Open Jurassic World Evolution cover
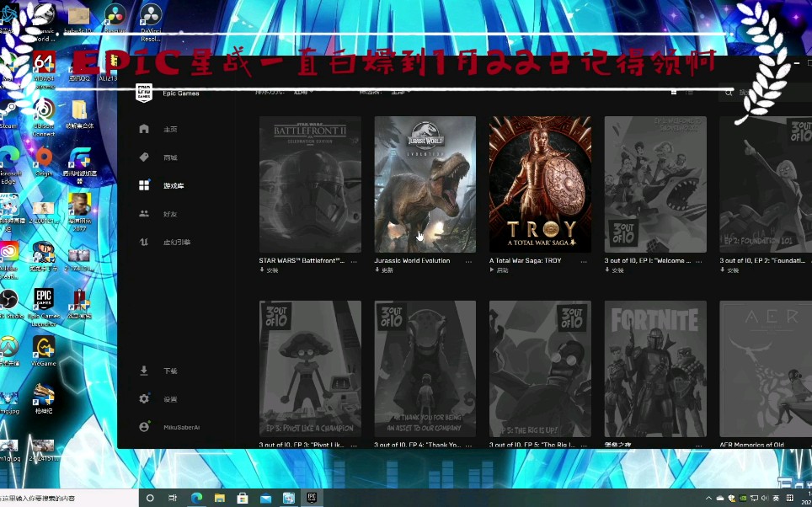 (x=425, y=184)
